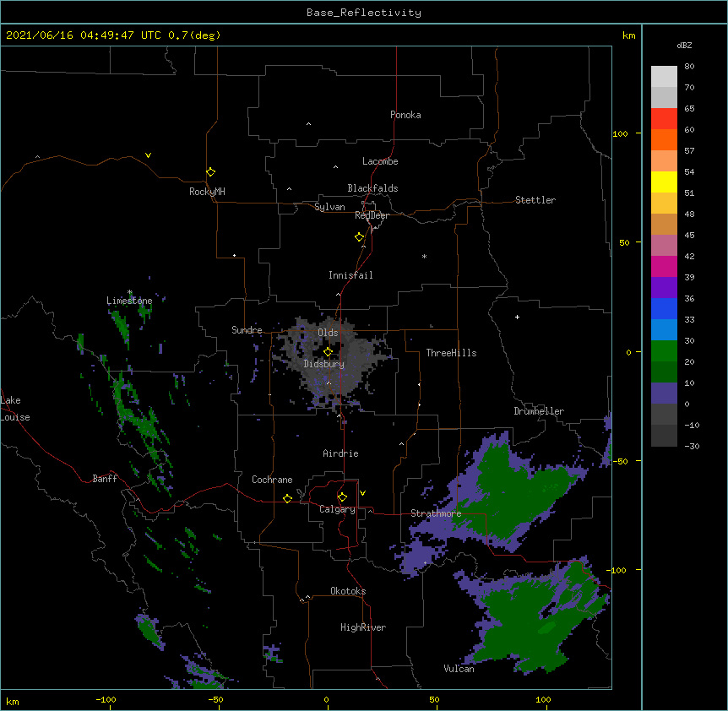
Task: Click the 2021/06/16 04:49:47 UTC timestamp
Action: 84,35
